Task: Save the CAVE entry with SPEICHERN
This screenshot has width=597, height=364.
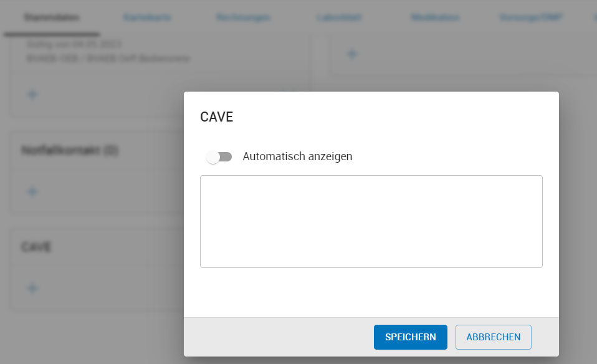Action: [x=410, y=337]
